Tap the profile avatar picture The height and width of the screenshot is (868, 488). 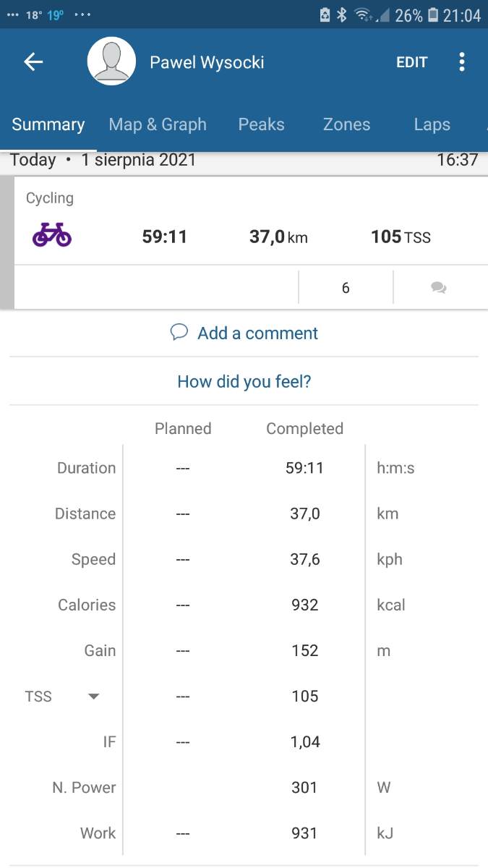click(x=111, y=61)
